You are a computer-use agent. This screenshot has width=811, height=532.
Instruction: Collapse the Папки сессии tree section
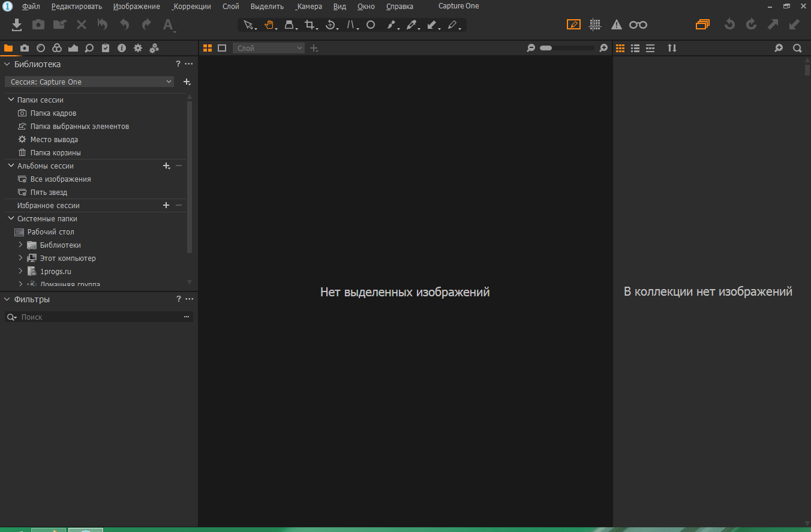point(10,100)
